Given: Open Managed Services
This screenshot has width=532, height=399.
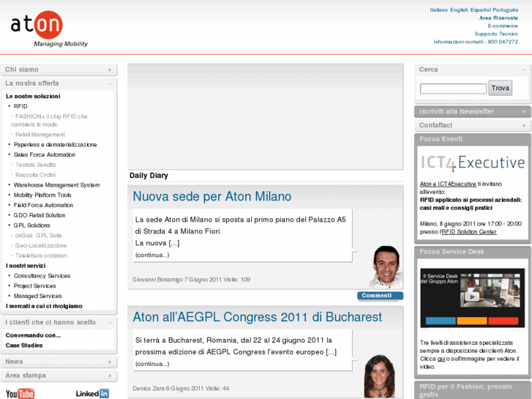Looking at the screenshot, I should [37, 296].
